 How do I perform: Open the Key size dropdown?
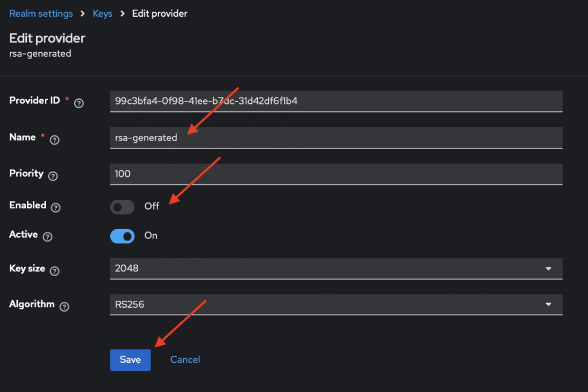(x=336, y=268)
